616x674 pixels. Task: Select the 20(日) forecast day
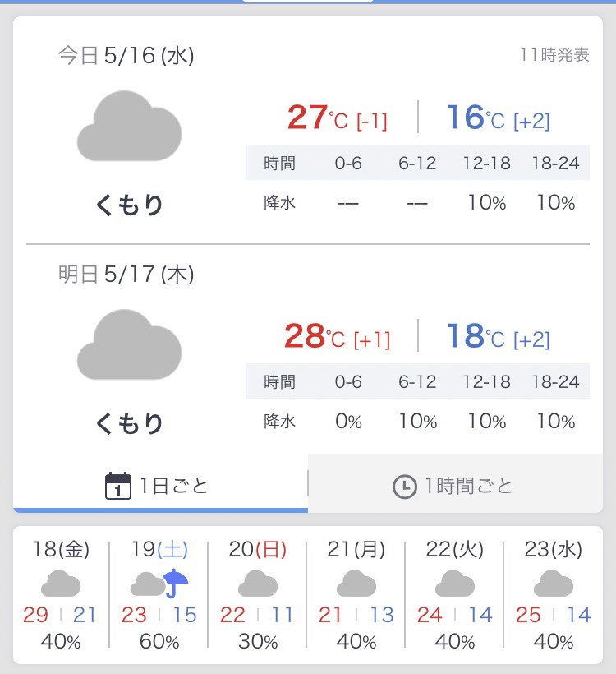tap(258, 549)
